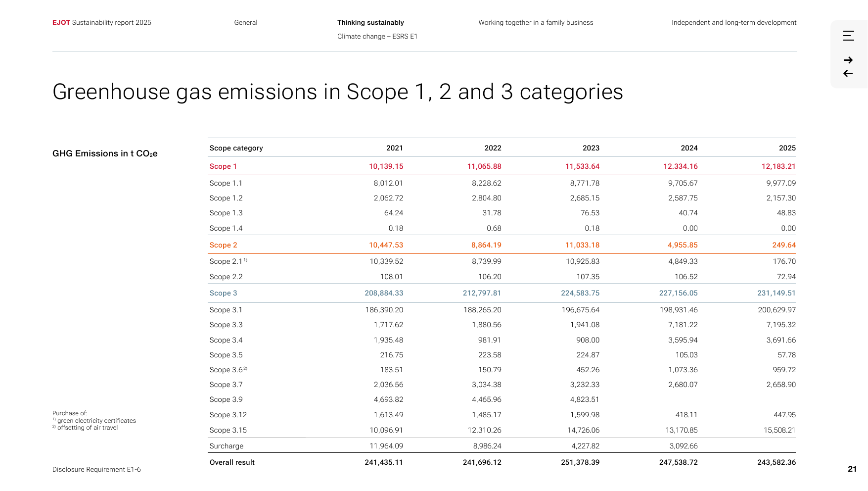868x491 pixels.
Task: Click the Scope 2 row label
Action: pyautogui.click(x=224, y=245)
